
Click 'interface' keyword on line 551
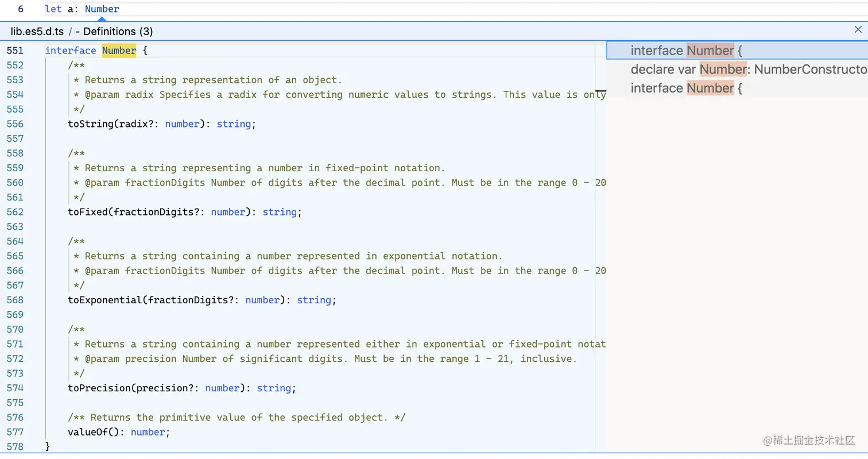tap(71, 51)
